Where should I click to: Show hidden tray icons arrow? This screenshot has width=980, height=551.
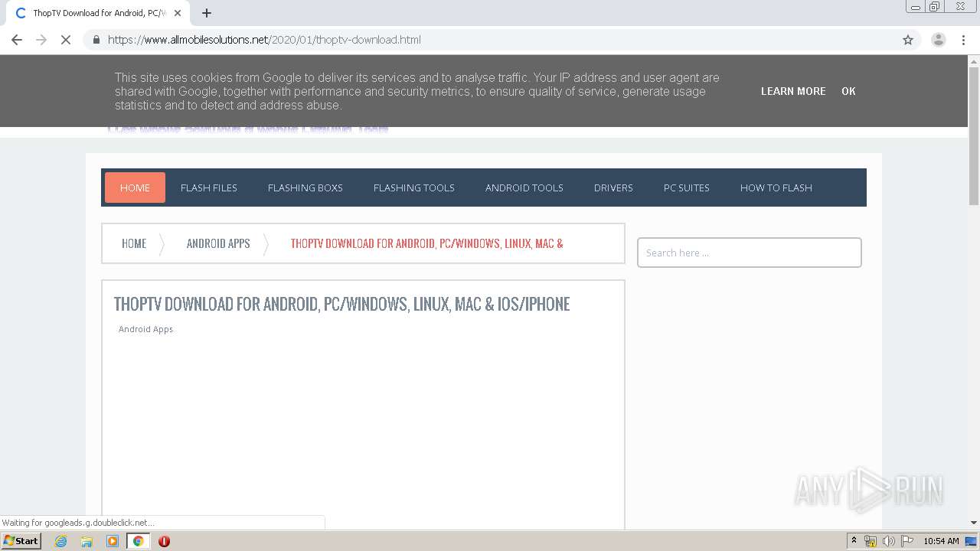click(x=854, y=541)
